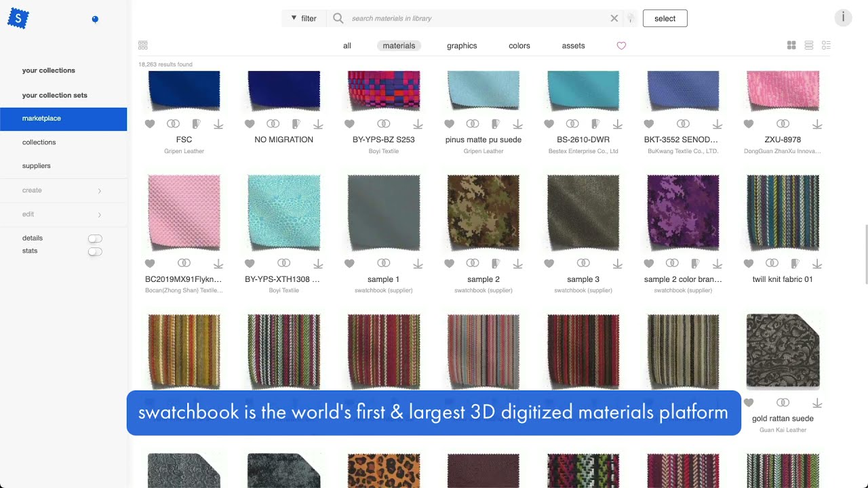Viewport: 868px width, 488px height.
Task: Click the Gripen Leather supplier under FSC
Action: [x=184, y=151]
